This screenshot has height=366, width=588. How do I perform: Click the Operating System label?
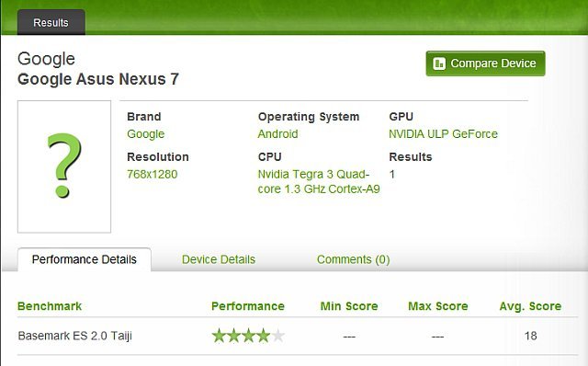pyautogui.click(x=309, y=117)
